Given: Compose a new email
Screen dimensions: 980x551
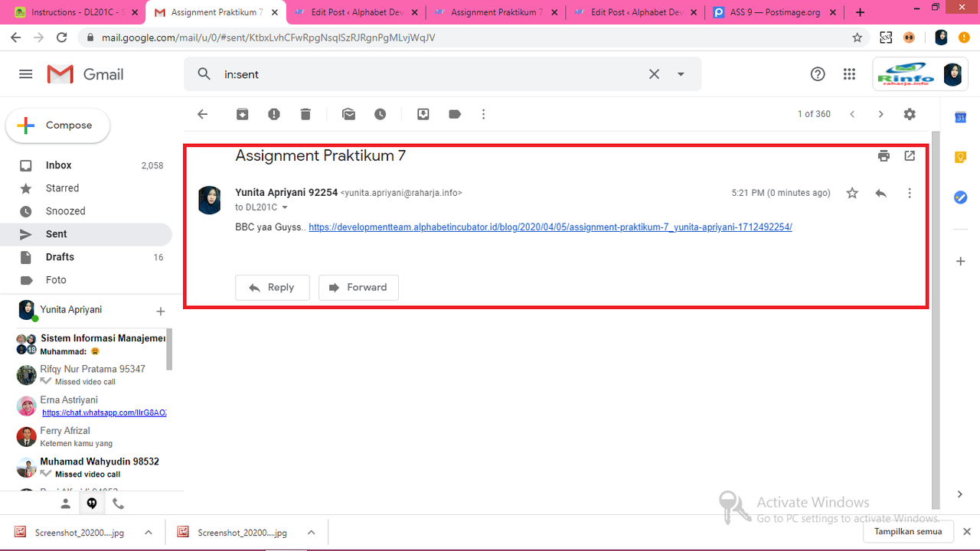Looking at the screenshot, I should coord(58,126).
